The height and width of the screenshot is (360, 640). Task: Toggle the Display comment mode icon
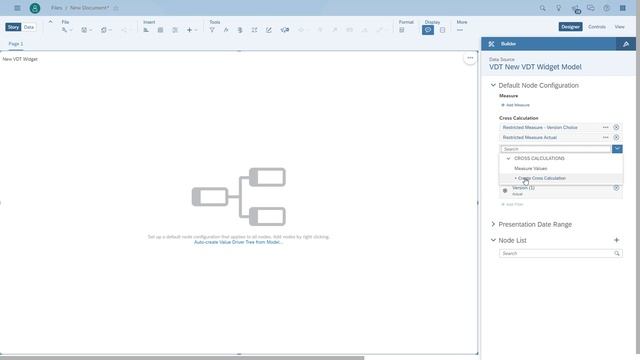[428, 30]
